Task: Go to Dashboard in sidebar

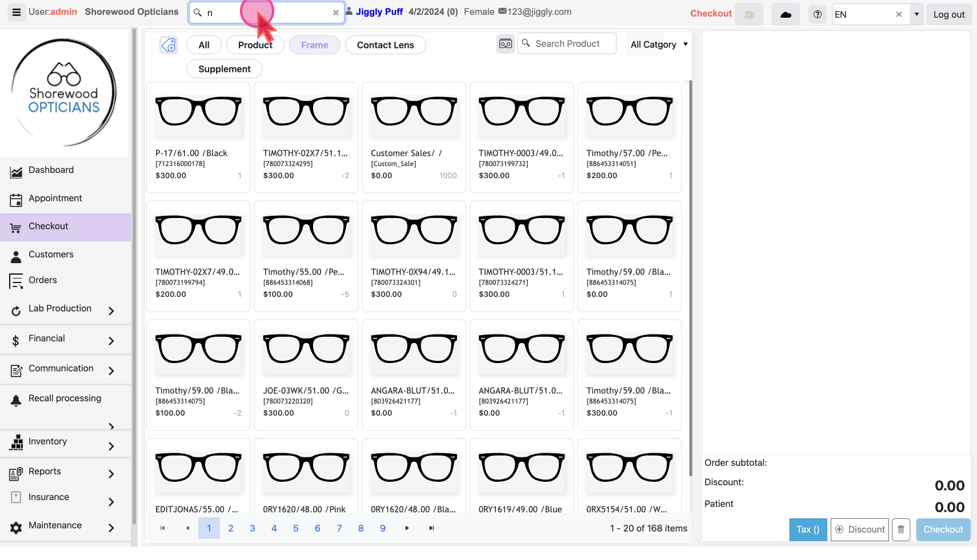Action: click(51, 170)
